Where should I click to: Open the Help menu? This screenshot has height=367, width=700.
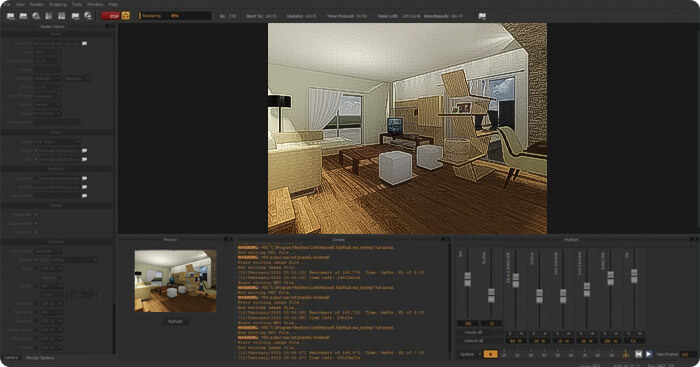(x=113, y=4)
